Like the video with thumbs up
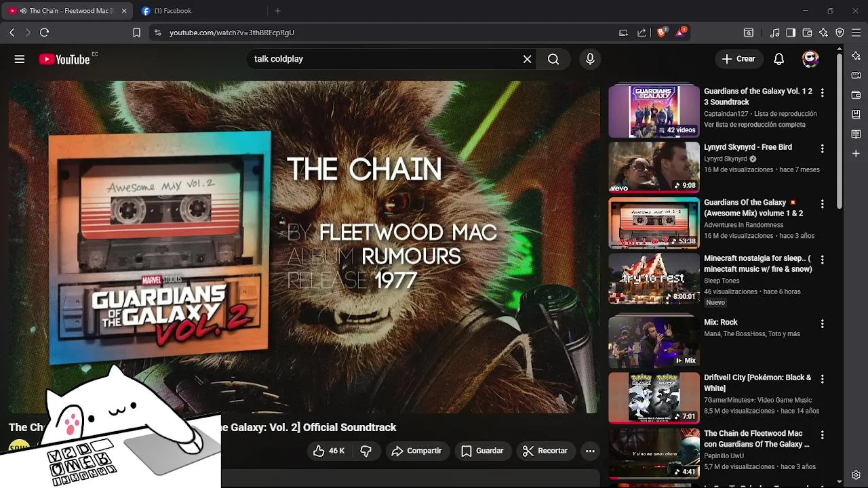This screenshot has height=488, width=868. click(329, 451)
